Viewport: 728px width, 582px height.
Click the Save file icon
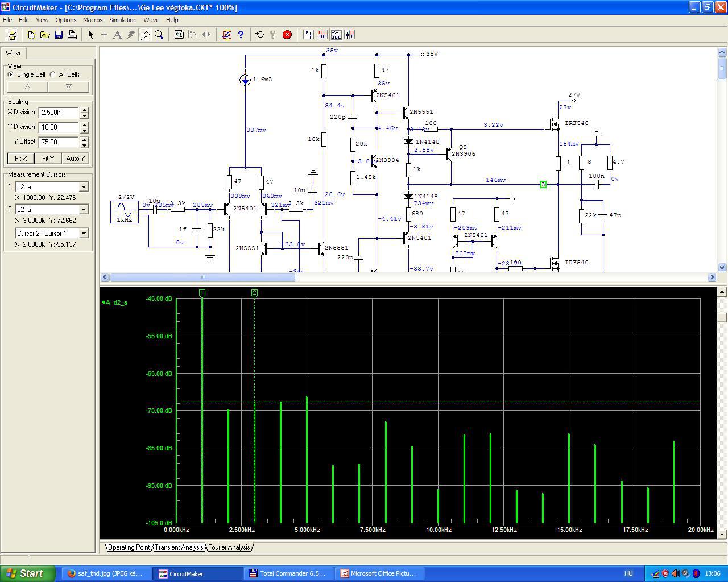[59, 35]
